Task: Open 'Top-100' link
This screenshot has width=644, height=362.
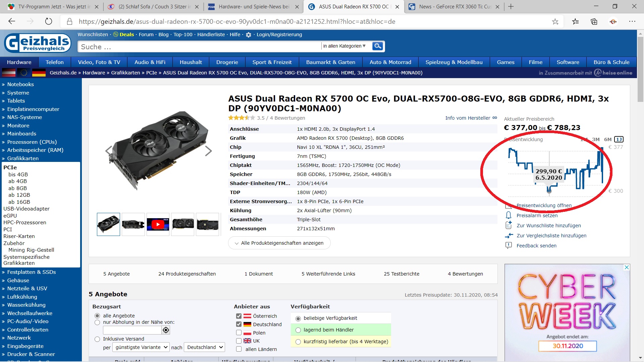Action: (x=183, y=35)
